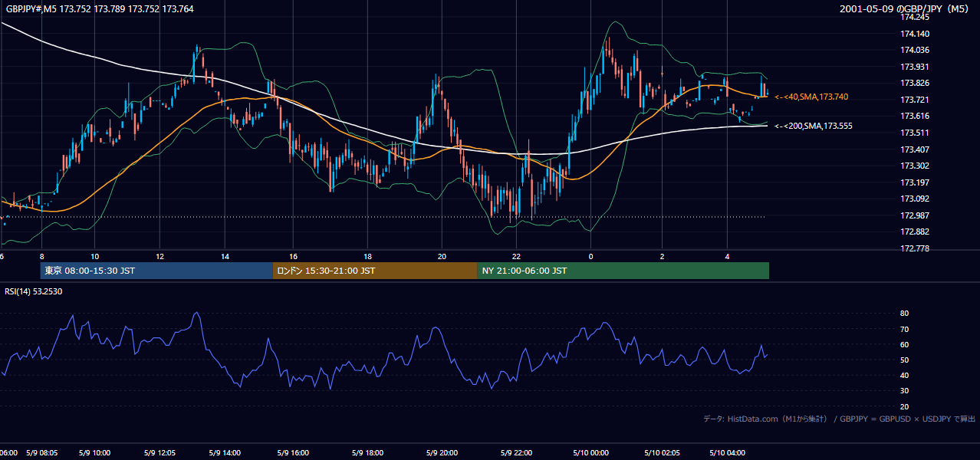Click the 200 SMA 173.555 label
The image size is (980, 460).
[814, 126]
